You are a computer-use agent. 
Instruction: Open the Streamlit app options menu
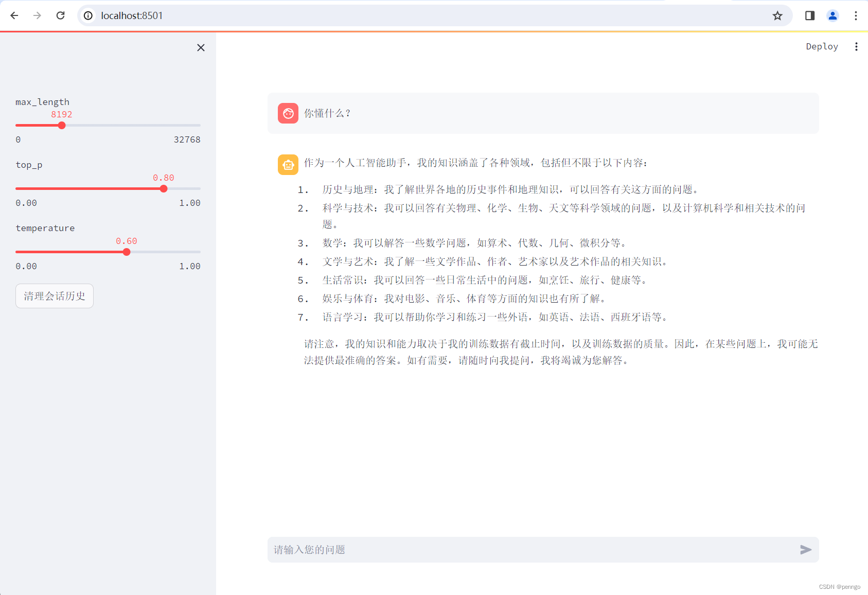856,46
